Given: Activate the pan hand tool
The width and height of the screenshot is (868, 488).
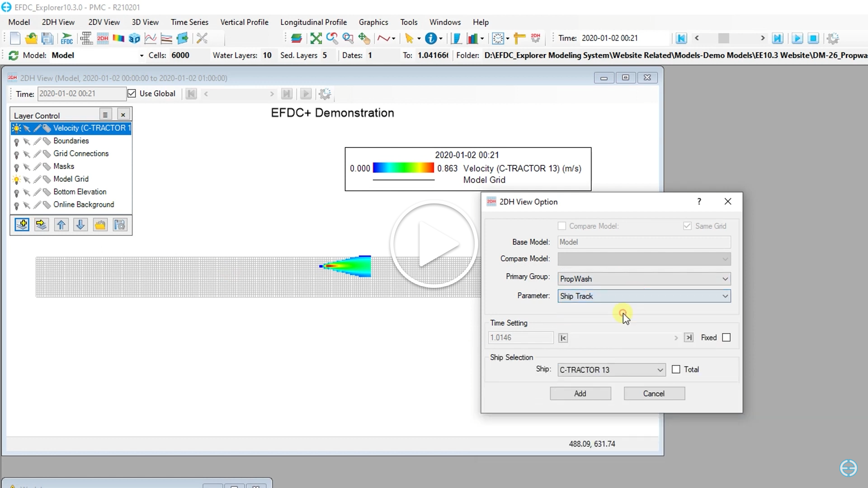Looking at the screenshot, I should 364,38.
